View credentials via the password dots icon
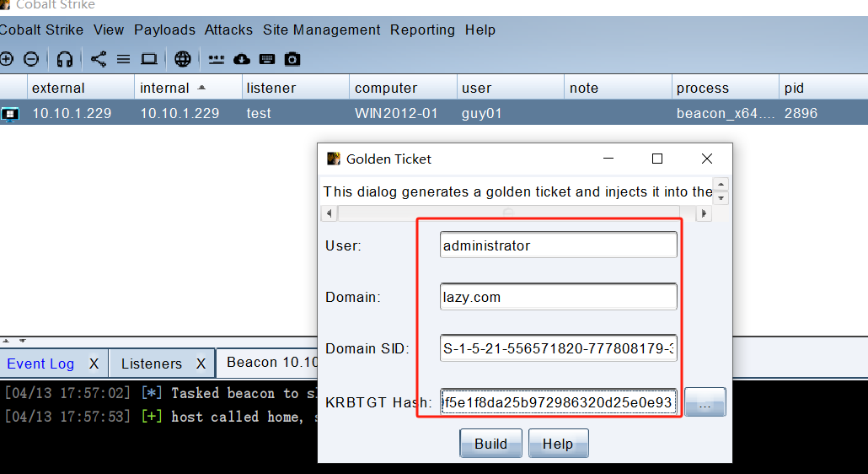The height and width of the screenshot is (474, 868). pos(217,59)
